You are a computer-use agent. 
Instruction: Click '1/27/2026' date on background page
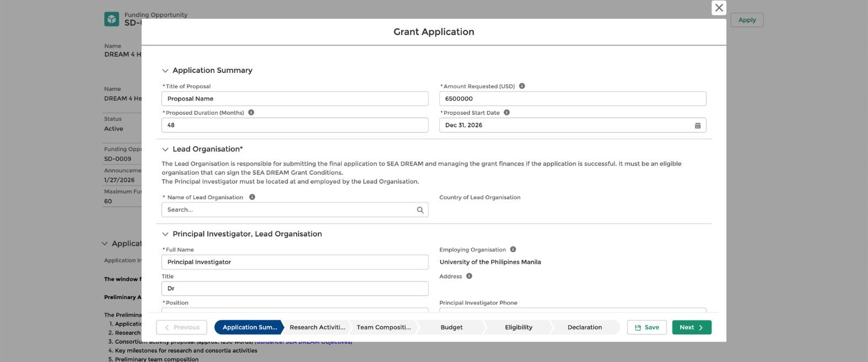pos(119,180)
